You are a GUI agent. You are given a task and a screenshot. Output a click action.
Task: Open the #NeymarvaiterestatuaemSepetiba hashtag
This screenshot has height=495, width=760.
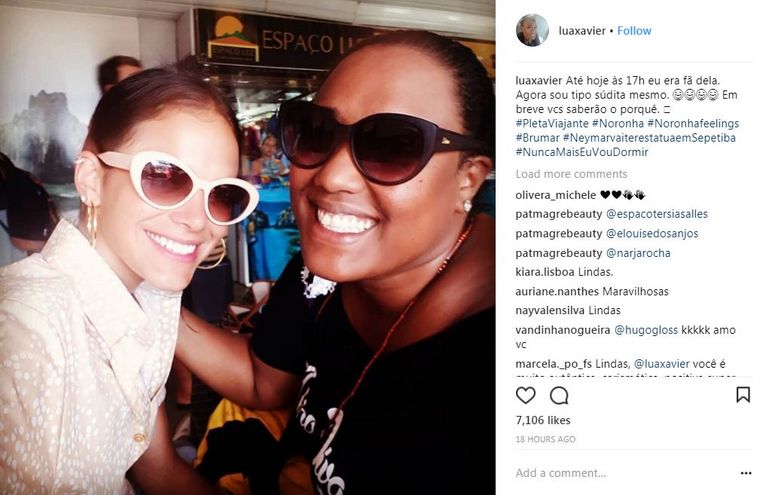coord(649,138)
